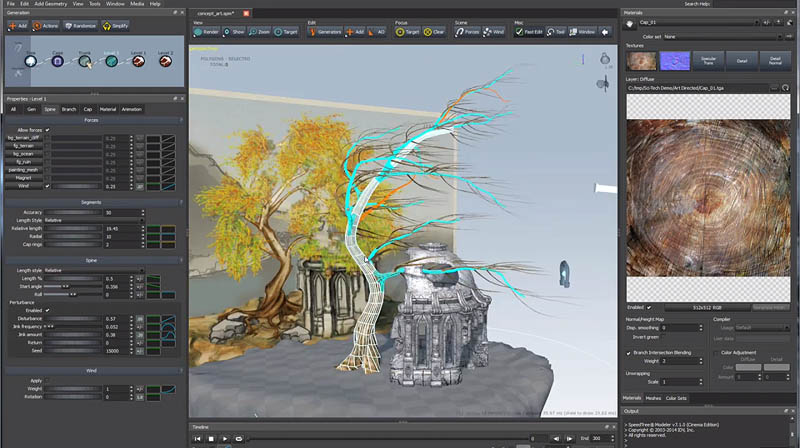Open the Compiler Usage dropdown

(x=762, y=328)
